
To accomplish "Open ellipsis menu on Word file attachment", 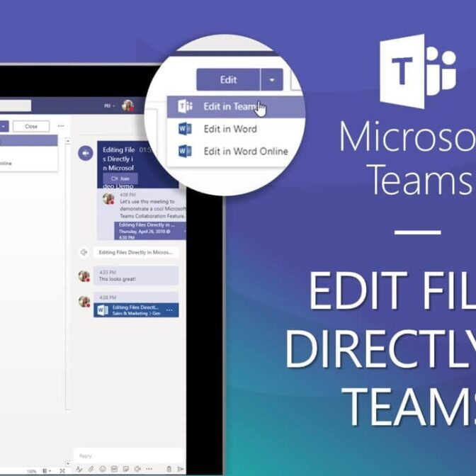I will tap(169, 310).
